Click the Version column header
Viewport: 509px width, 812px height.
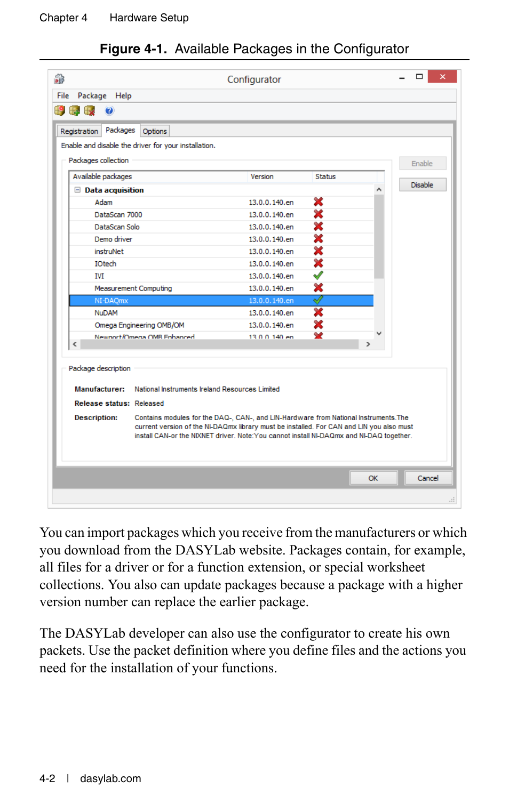pos(280,176)
